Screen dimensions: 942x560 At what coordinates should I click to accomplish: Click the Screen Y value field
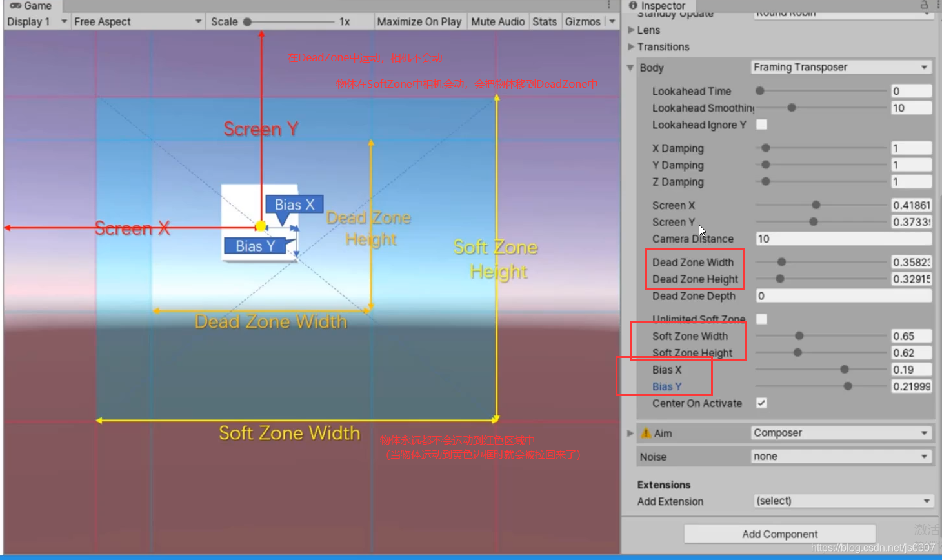[911, 222]
